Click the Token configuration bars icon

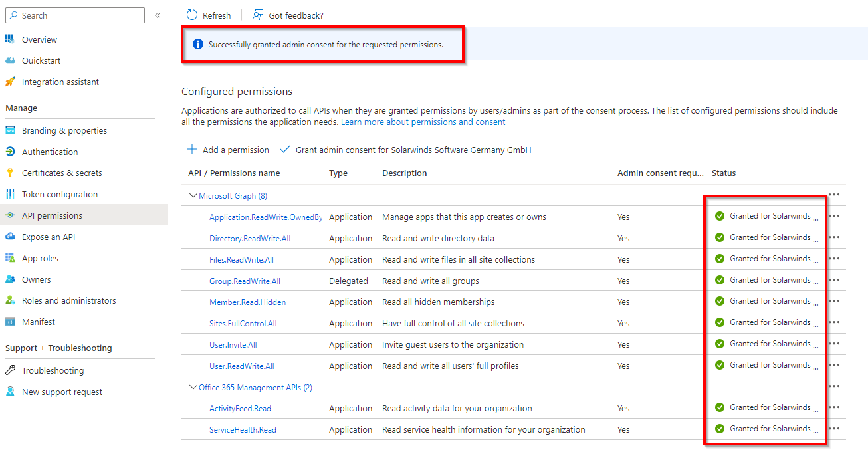click(10, 194)
